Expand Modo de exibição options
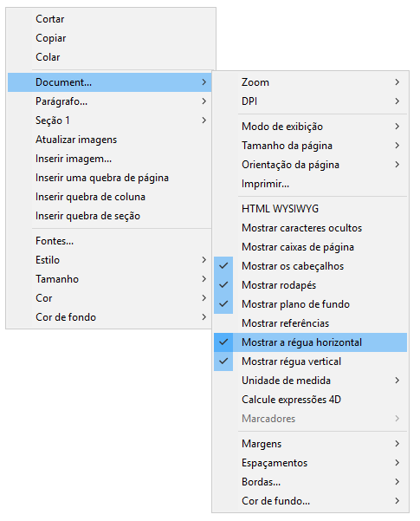The height and width of the screenshot is (521, 420). [310, 127]
